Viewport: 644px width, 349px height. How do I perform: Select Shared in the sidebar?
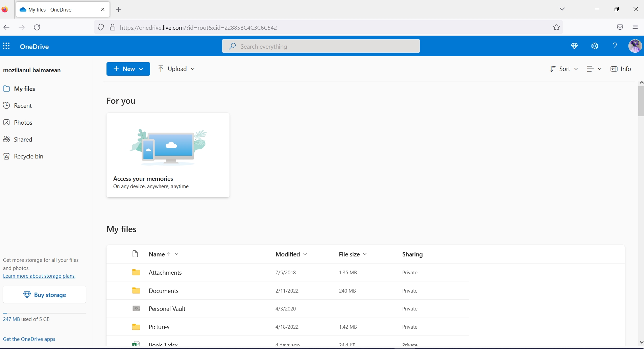[x=23, y=139]
